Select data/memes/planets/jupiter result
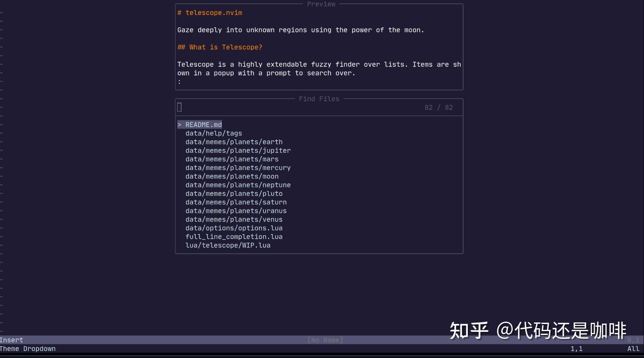Image resolution: width=644 pixels, height=358 pixels. pos(238,150)
